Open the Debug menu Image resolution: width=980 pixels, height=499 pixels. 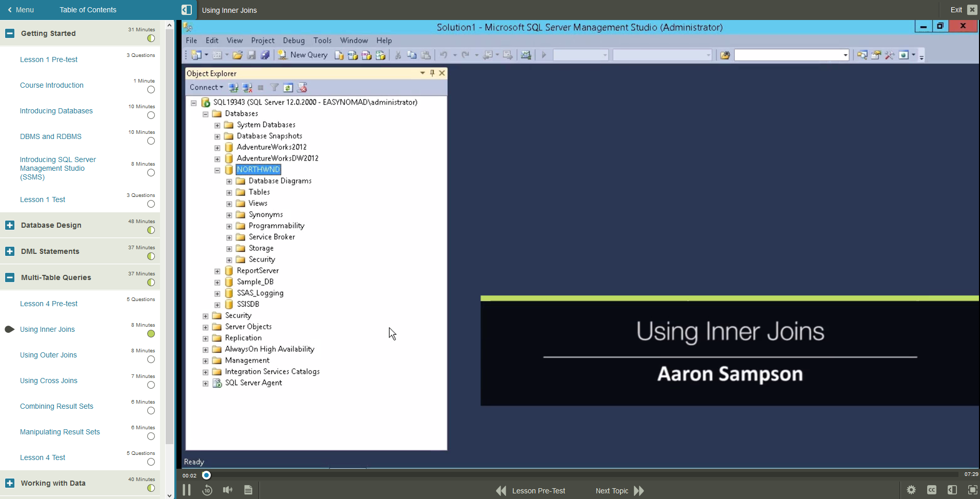(293, 41)
